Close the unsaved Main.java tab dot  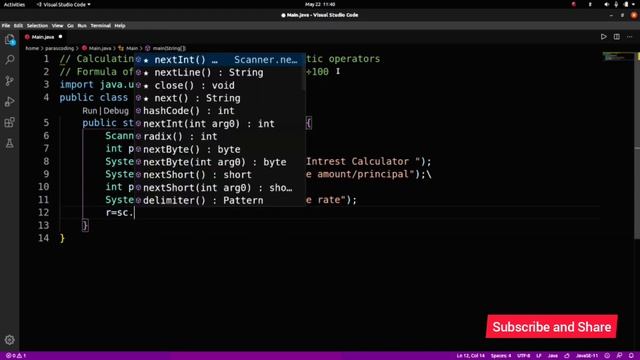point(60,37)
